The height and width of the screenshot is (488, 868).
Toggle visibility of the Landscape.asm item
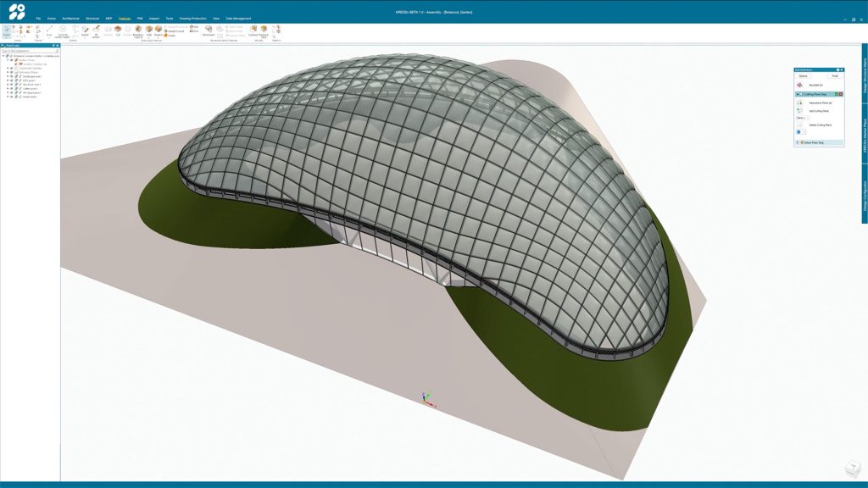pos(11,76)
